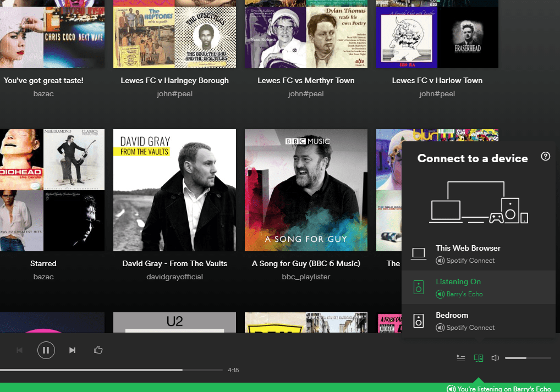Seek within the track progress bar
The image size is (560, 392).
(x=112, y=370)
